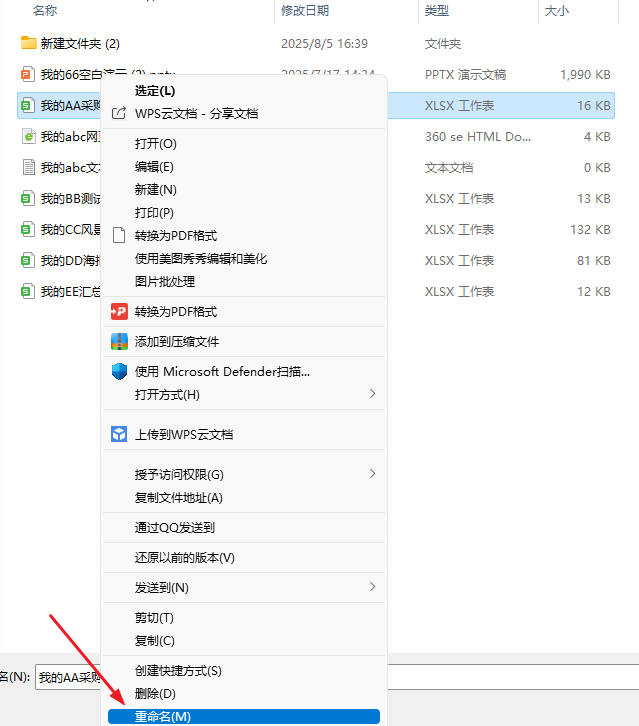639x726 pixels.
Task: Click the 0 KB size cell
Action: pyautogui.click(x=597, y=168)
